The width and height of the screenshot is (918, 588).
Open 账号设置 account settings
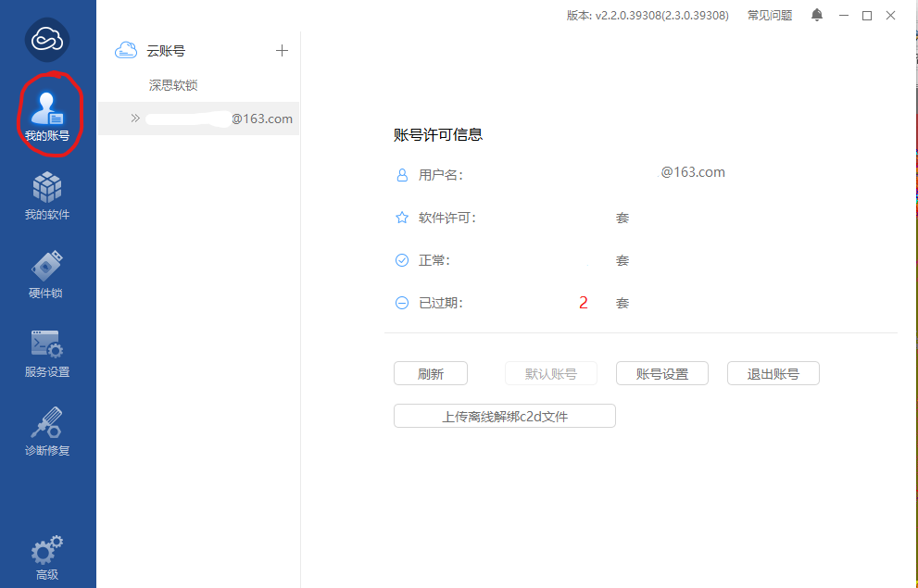662,374
